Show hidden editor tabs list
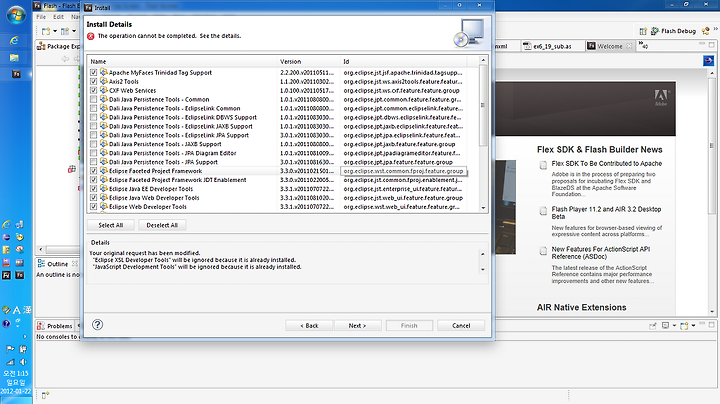 click(x=644, y=45)
